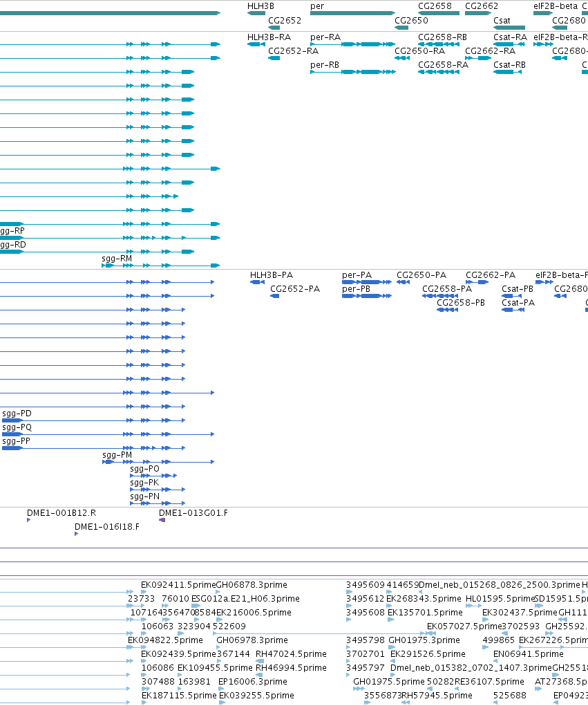Click the CG2662-PA protein label
This screenshot has height=706, width=588.
491,275
